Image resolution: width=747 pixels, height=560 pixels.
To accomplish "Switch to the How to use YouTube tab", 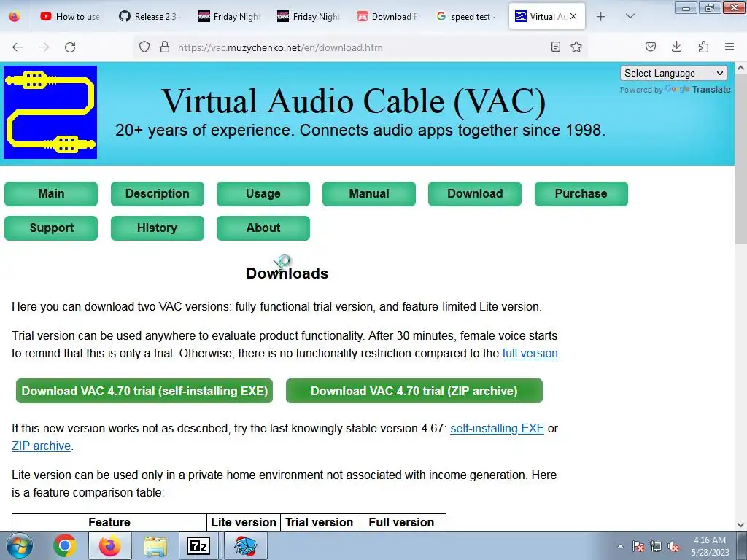I will (x=71, y=16).
